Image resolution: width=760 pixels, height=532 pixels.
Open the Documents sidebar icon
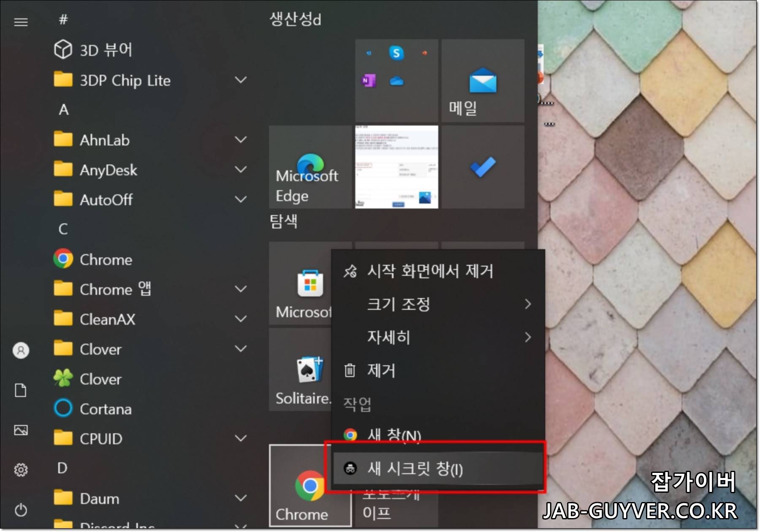[21, 390]
